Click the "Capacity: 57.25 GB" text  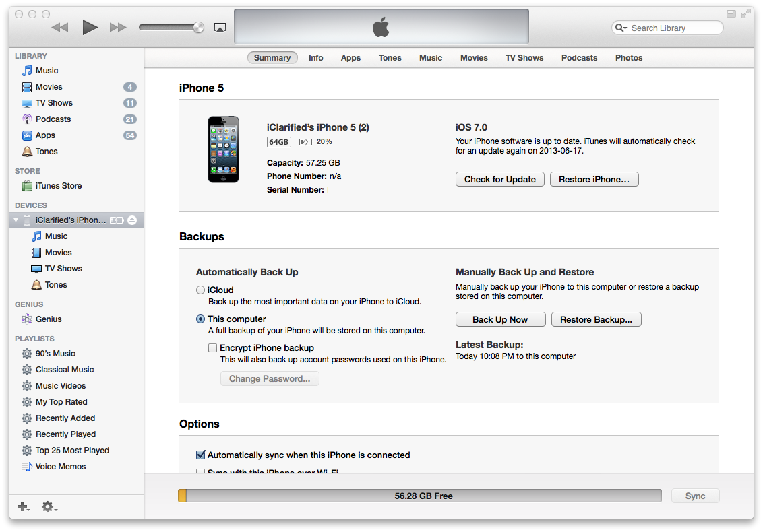point(303,163)
